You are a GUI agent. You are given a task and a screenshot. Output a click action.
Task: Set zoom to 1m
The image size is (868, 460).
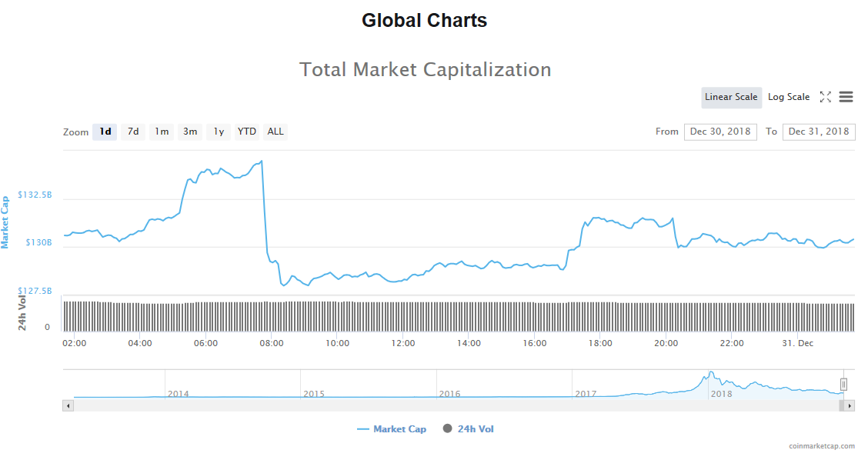(x=162, y=132)
